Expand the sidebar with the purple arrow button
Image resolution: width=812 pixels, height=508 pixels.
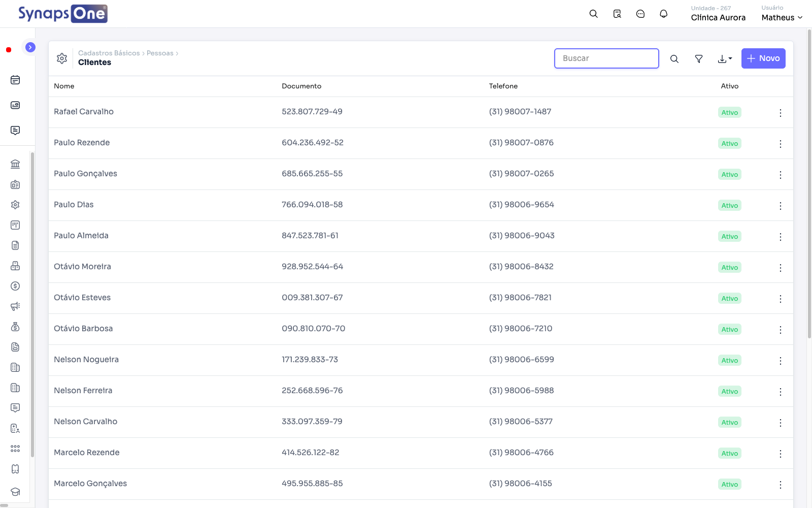(30, 47)
